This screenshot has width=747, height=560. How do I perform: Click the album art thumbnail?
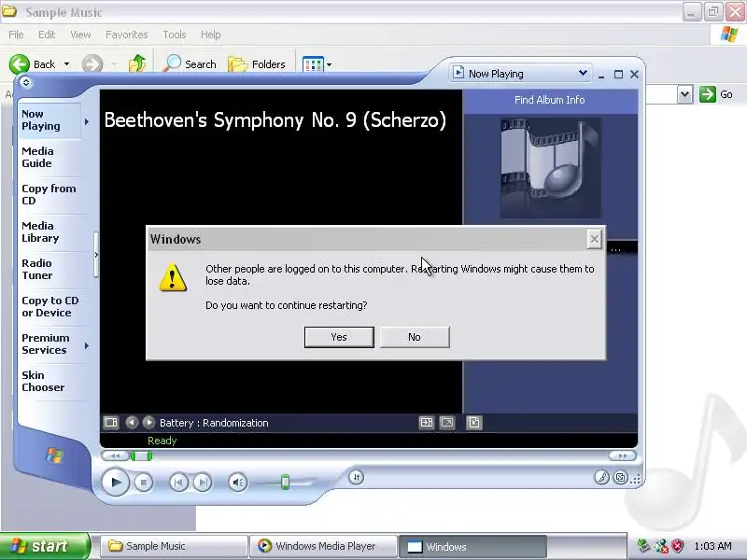click(550, 168)
